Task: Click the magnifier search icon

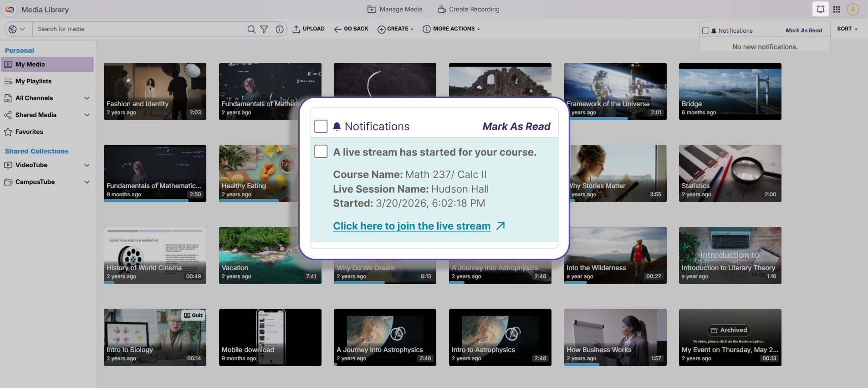Action: click(251, 29)
